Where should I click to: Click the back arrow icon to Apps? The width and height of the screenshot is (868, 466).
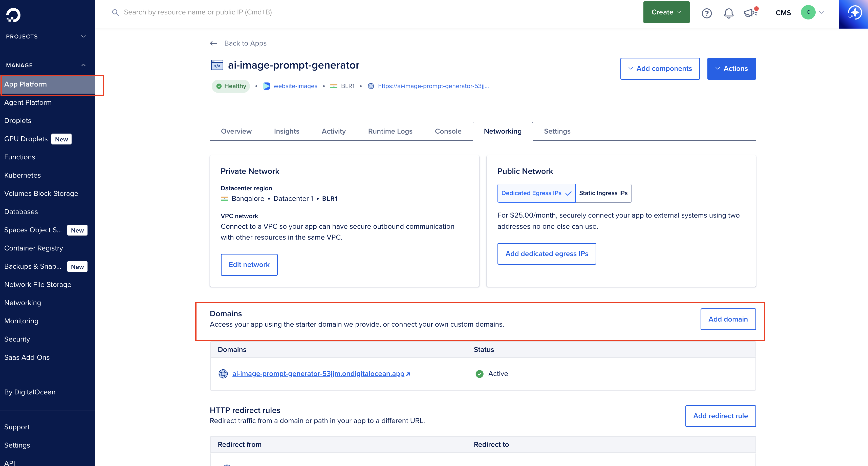tap(213, 44)
